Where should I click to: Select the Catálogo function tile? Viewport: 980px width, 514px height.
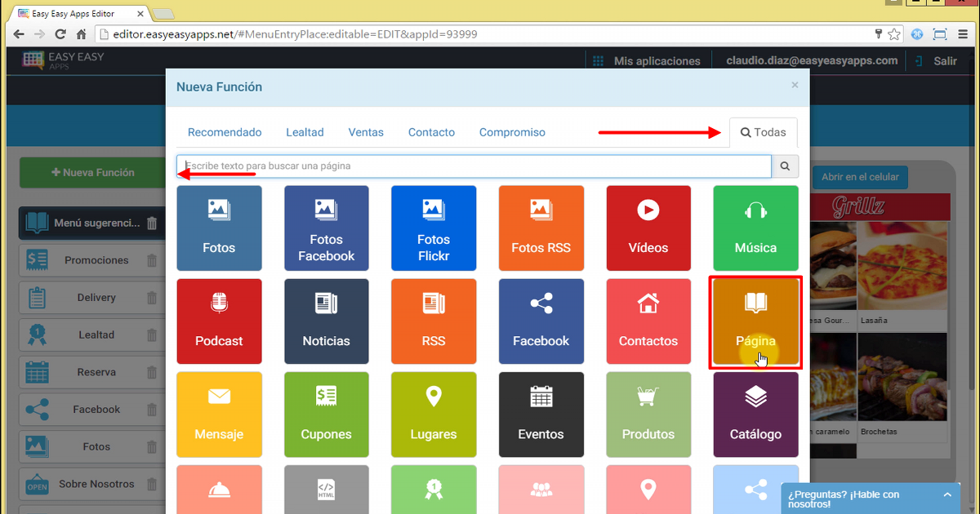755,414
